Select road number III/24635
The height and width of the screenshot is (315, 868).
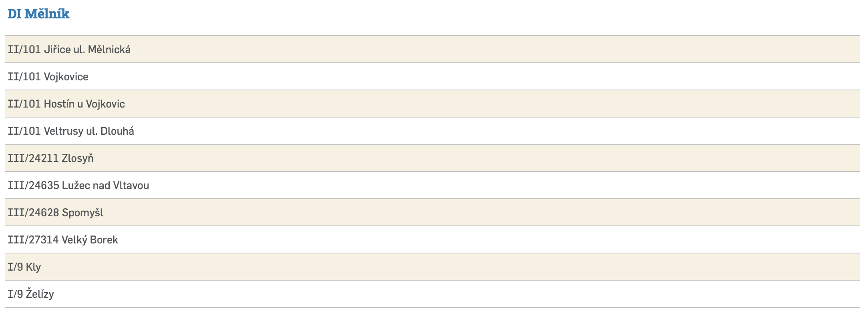pyautogui.click(x=33, y=185)
